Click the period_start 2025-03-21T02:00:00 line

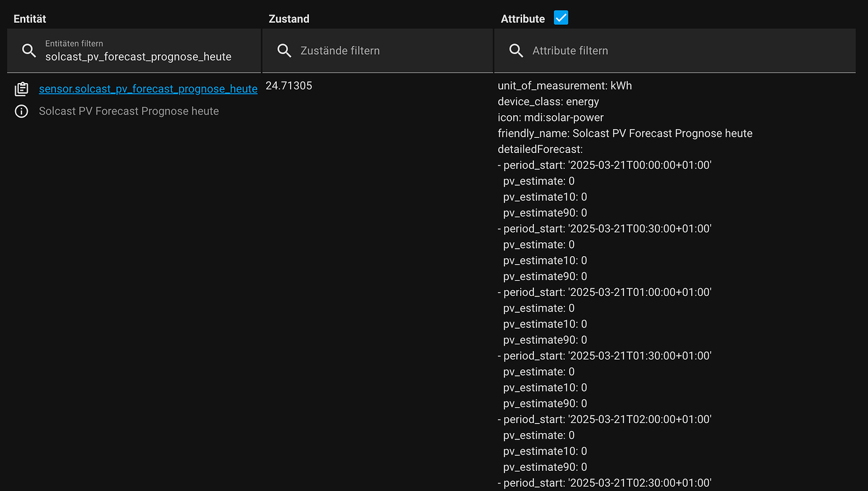click(x=604, y=420)
